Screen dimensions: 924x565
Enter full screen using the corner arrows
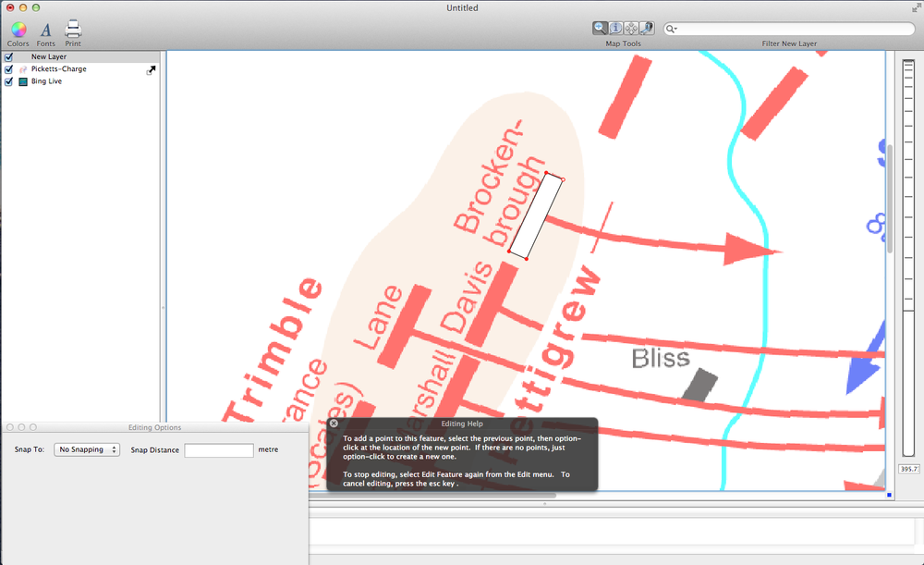915,6
